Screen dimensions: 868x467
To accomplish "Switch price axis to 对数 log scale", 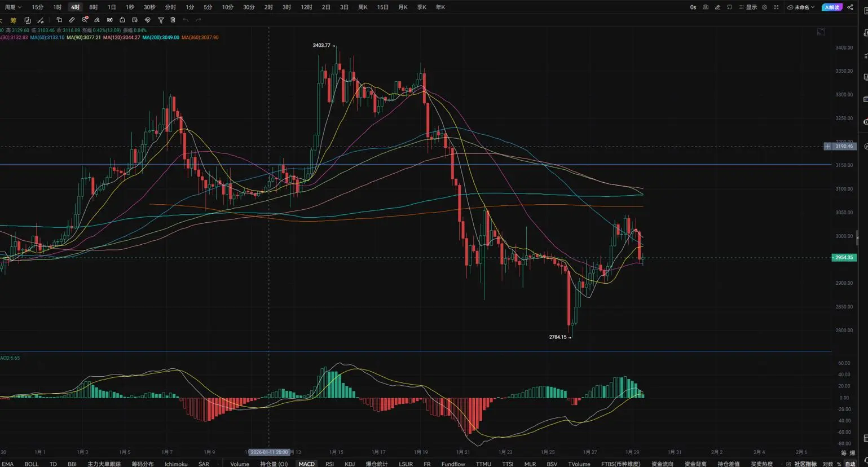I will (828, 464).
